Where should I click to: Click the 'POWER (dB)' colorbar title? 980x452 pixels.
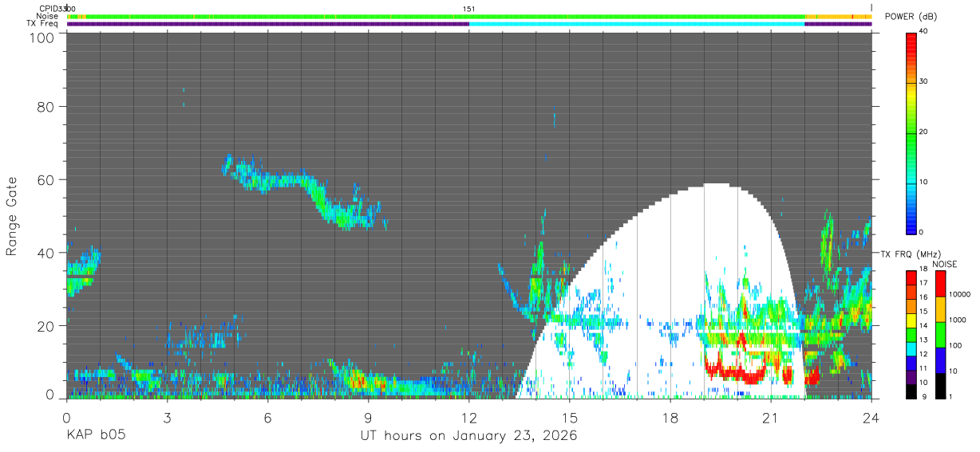click(911, 17)
